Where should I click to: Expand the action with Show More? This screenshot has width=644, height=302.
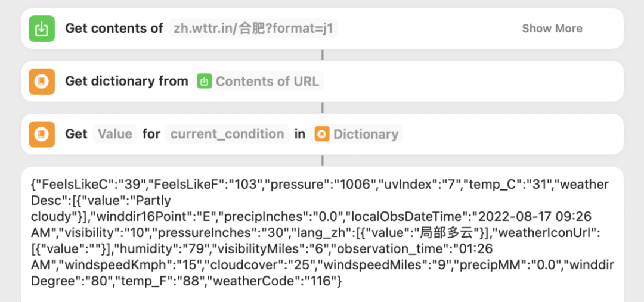[x=552, y=28]
